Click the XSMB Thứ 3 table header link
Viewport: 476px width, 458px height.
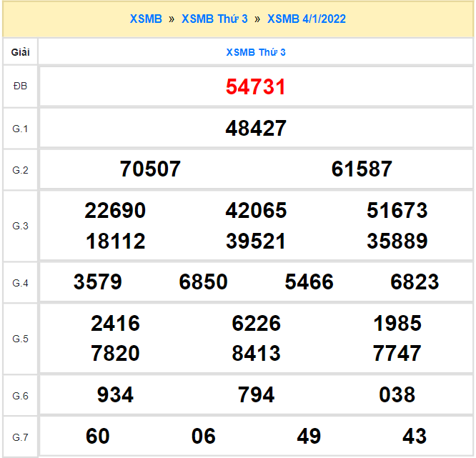256,52
